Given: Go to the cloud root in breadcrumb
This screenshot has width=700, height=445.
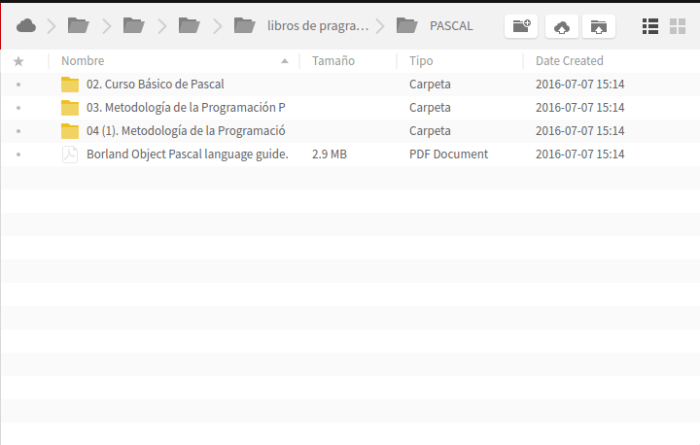Looking at the screenshot, I should (x=26, y=25).
